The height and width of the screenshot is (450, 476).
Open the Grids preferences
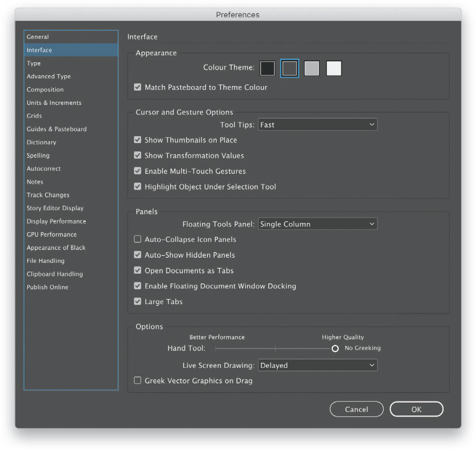71,116
